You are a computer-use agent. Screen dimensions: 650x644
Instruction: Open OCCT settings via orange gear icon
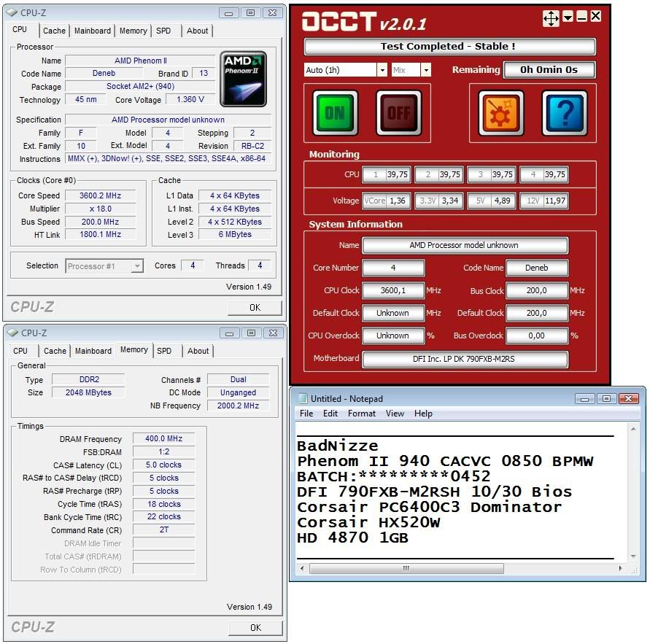coord(500,113)
